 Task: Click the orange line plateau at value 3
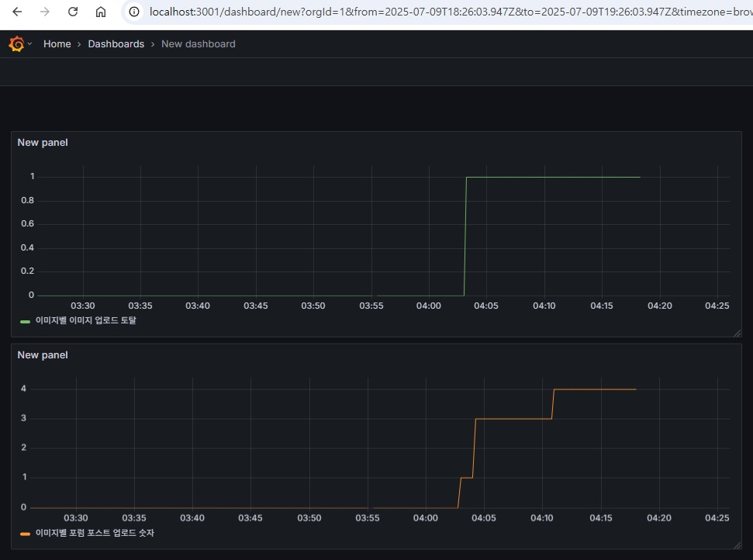click(x=512, y=419)
